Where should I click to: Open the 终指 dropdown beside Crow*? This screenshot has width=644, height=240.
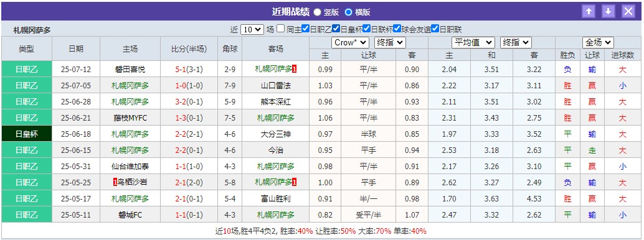[390, 42]
